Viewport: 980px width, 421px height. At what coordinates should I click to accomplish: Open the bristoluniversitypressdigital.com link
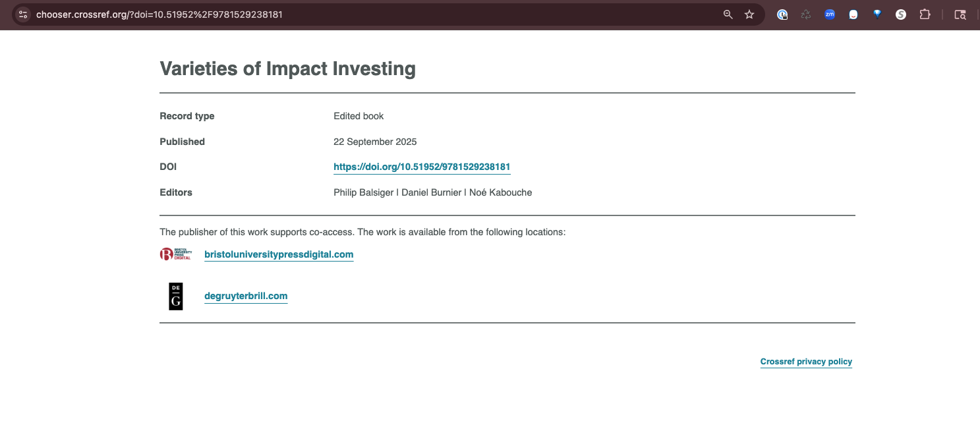[279, 254]
